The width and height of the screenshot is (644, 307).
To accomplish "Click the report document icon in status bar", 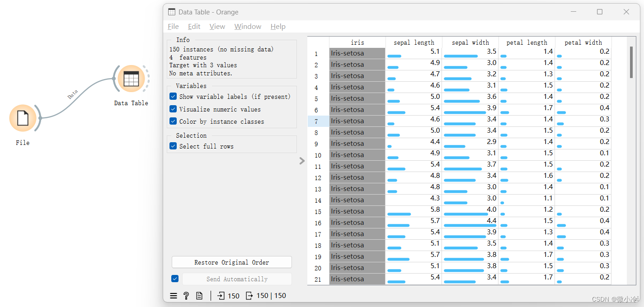I will click(199, 296).
